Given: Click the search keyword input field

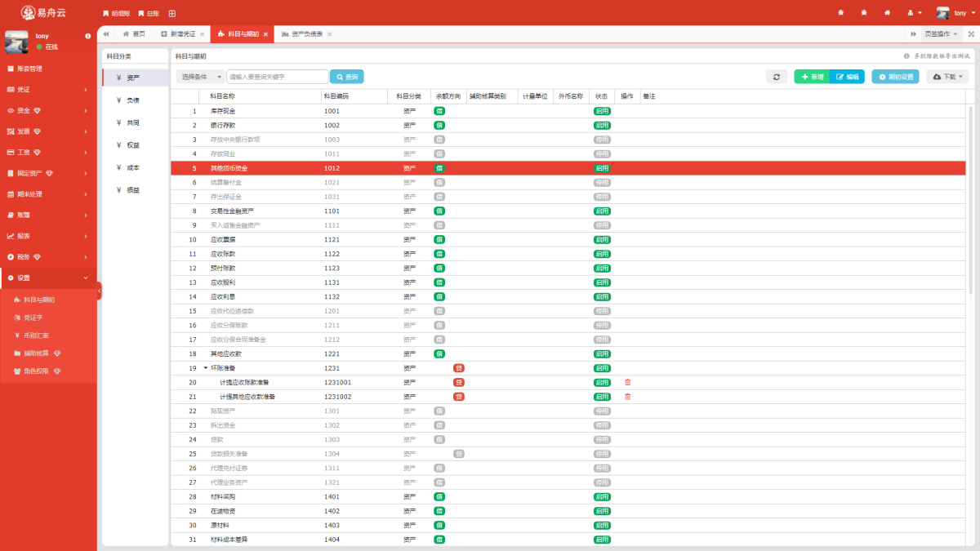Looking at the screenshot, I should [278, 77].
